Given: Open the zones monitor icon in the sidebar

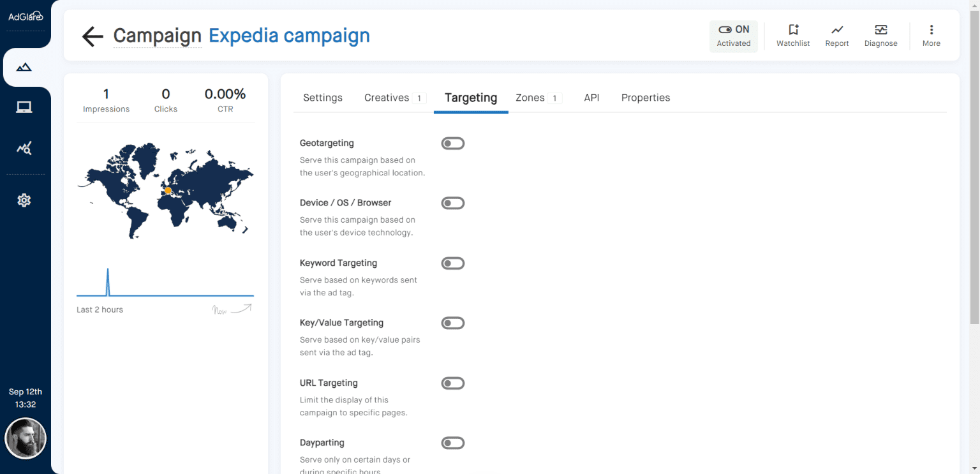Looking at the screenshot, I should (24, 107).
